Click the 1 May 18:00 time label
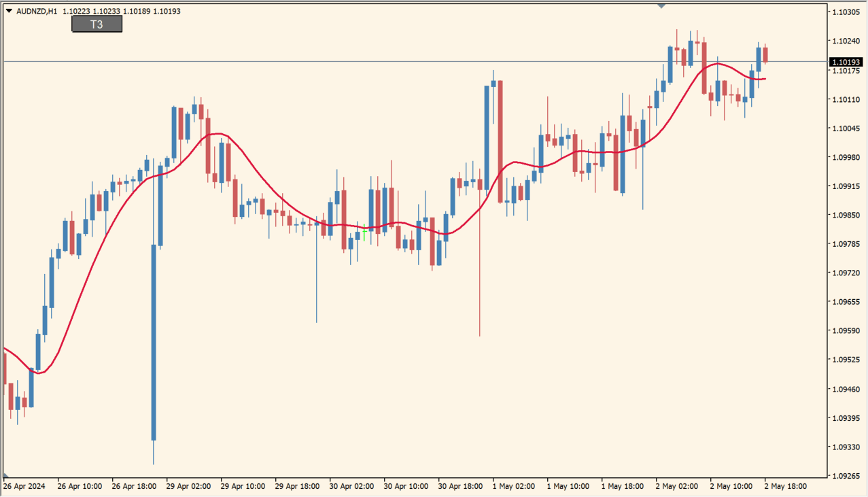This screenshot has width=868, height=497. pyautogui.click(x=623, y=487)
